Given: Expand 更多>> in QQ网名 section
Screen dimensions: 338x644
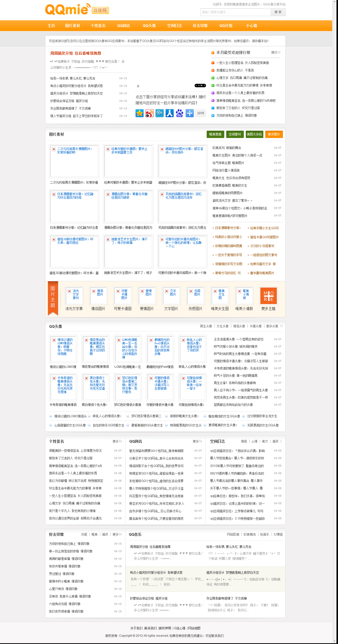Looking at the screenshot, I should click(x=197, y=441).
